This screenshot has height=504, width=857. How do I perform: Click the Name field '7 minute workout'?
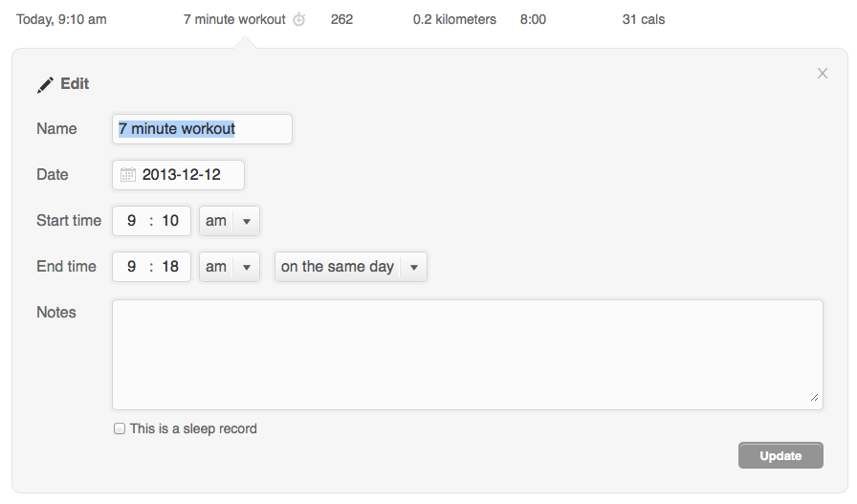pos(202,129)
